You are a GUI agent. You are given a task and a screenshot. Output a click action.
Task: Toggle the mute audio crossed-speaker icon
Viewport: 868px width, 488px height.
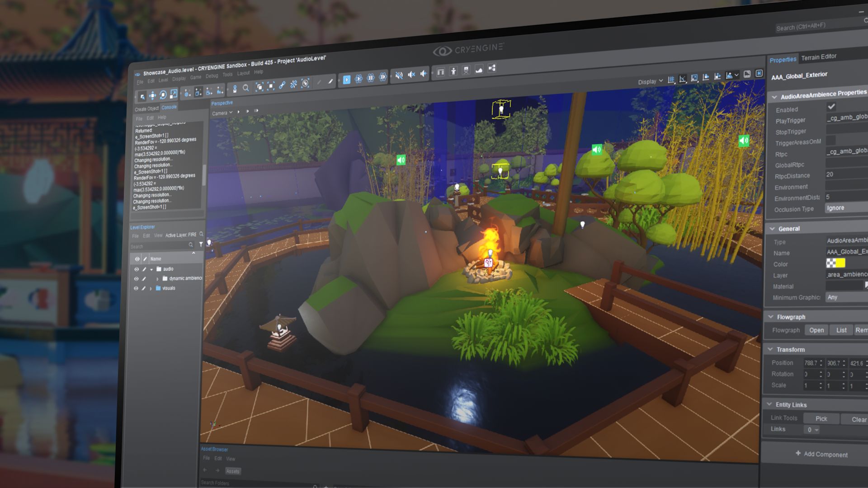pyautogui.click(x=399, y=75)
